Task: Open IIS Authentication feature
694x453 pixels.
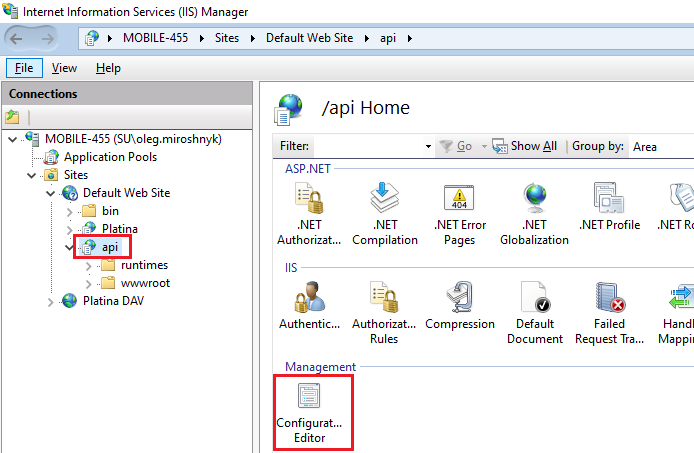Action: (309, 306)
